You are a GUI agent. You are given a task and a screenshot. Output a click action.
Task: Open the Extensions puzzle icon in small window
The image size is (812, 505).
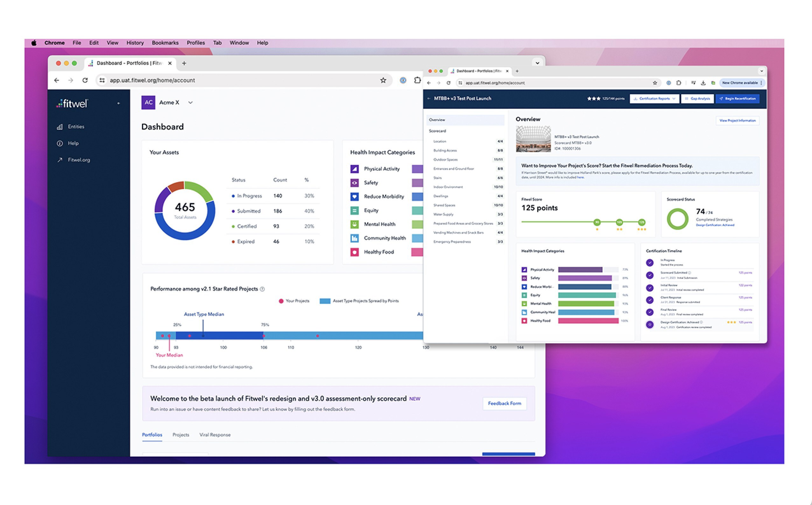[x=678, y=83]
